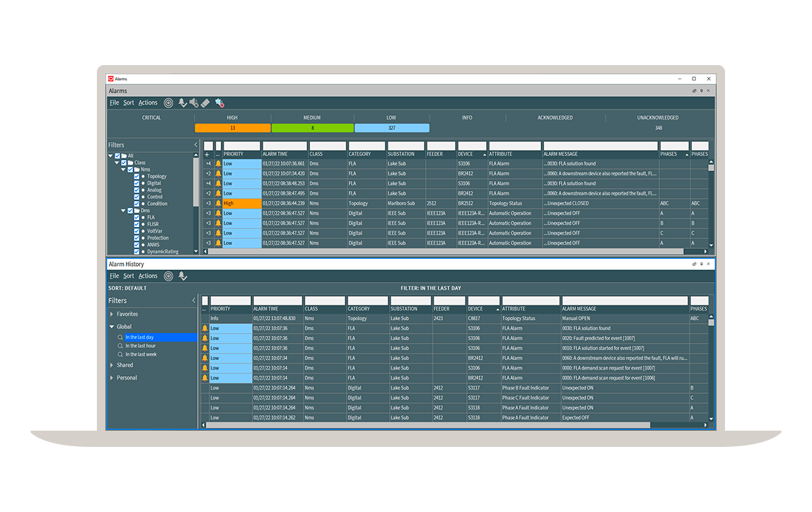Click the blue LOW count bar showing 327
Image resolution: width=812 pixels, height=512 pixels.
click(x=392, y=128)
